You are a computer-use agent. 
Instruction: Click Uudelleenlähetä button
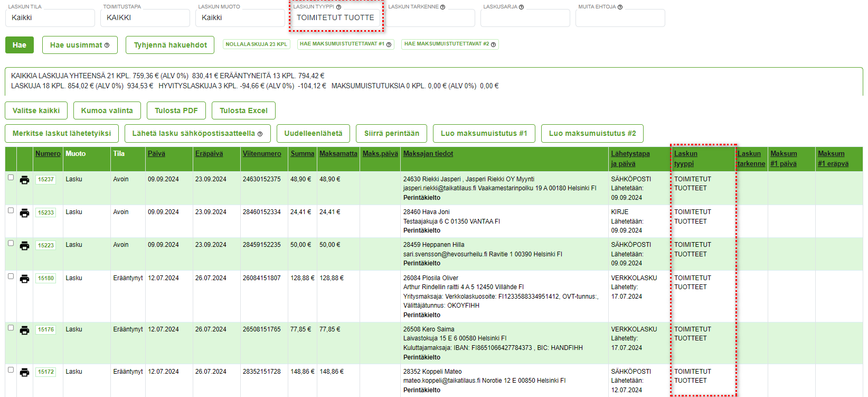click(314, 133)
